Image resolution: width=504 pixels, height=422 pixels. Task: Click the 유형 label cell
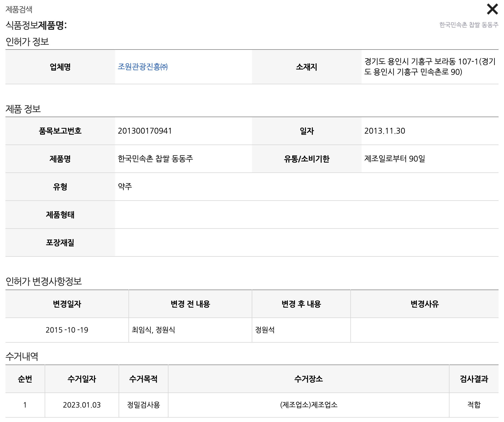[x=60, y=187]
